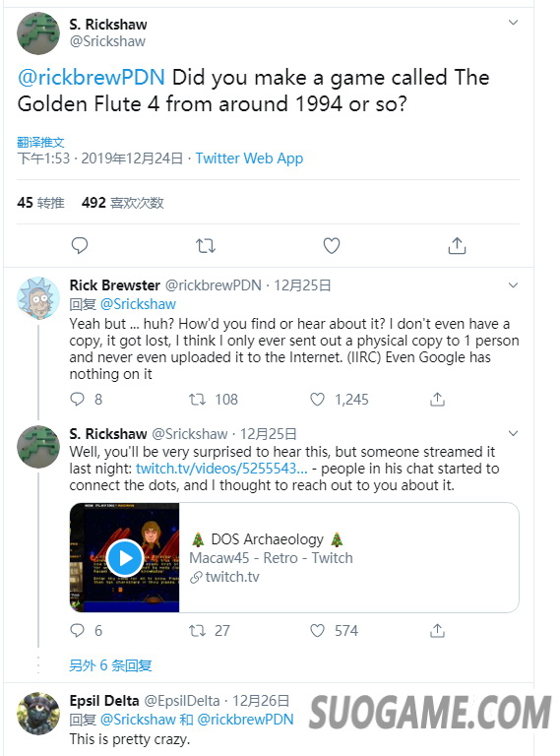
Task: Play the DOS Archaeology video thumbnail
Action: 125,558
